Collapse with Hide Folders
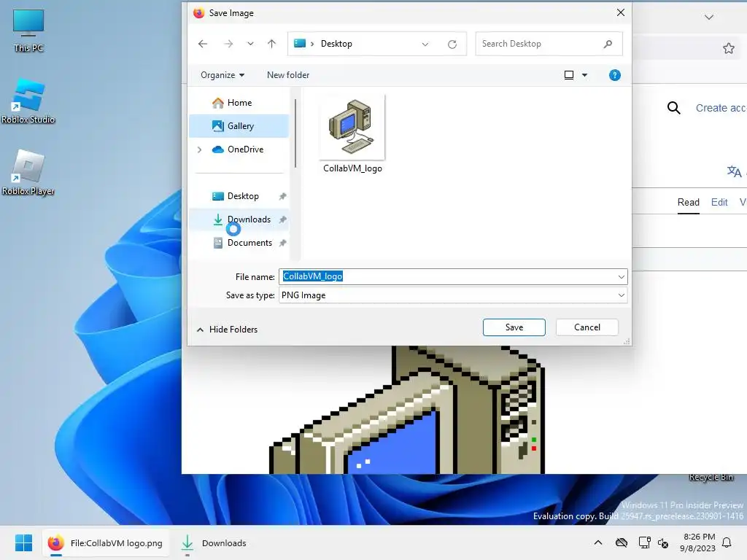This screenshot has width=747, height=560. 228,330
